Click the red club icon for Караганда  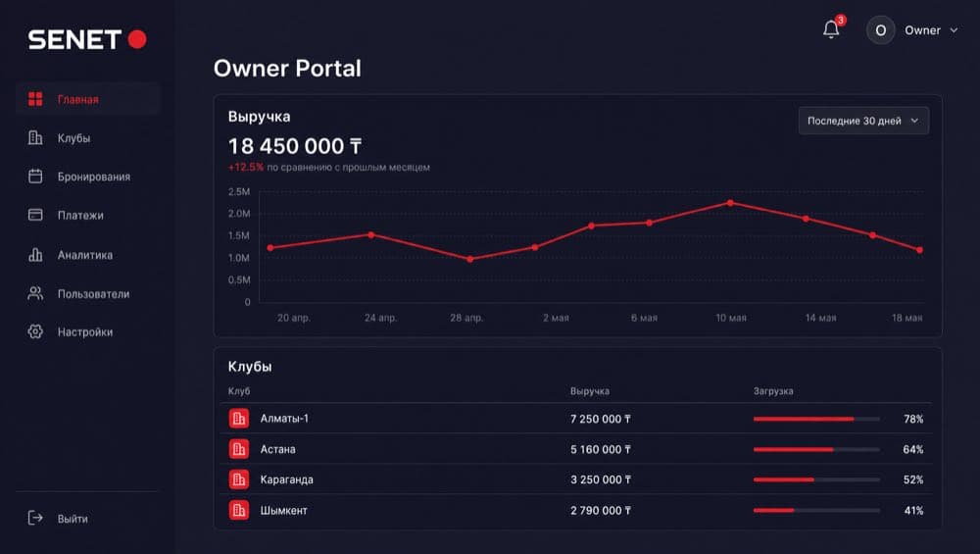coord(239,479)
